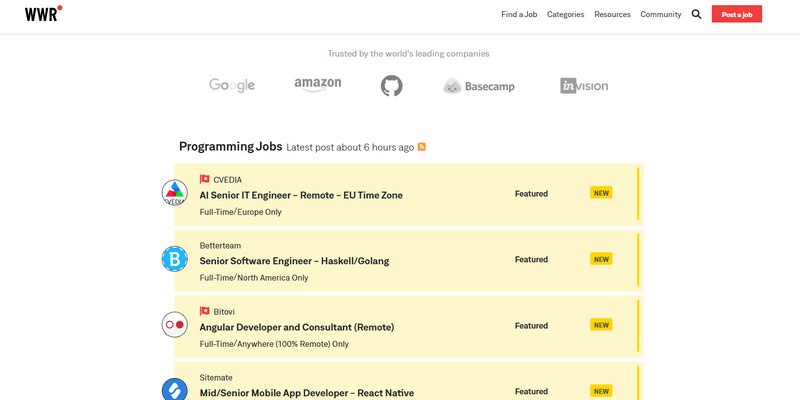
Task: Open the Betterteam company logo
Action: pyautogui.click(x=174, y=259)
